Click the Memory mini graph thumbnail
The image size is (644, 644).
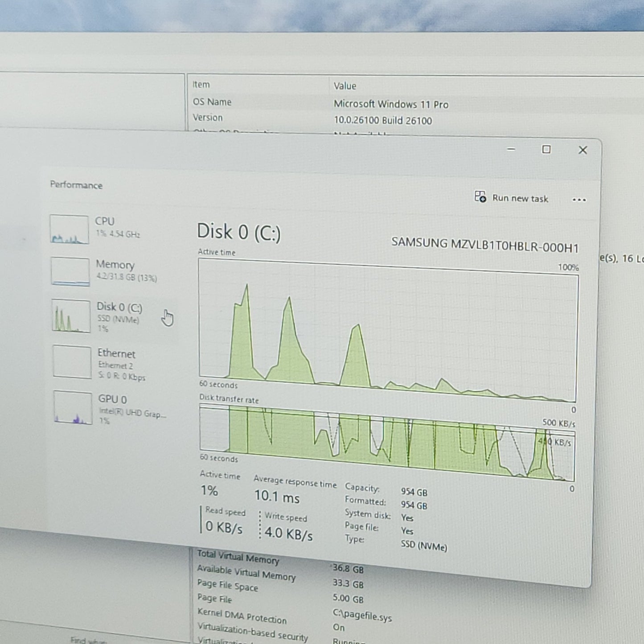tap(70, 271)
